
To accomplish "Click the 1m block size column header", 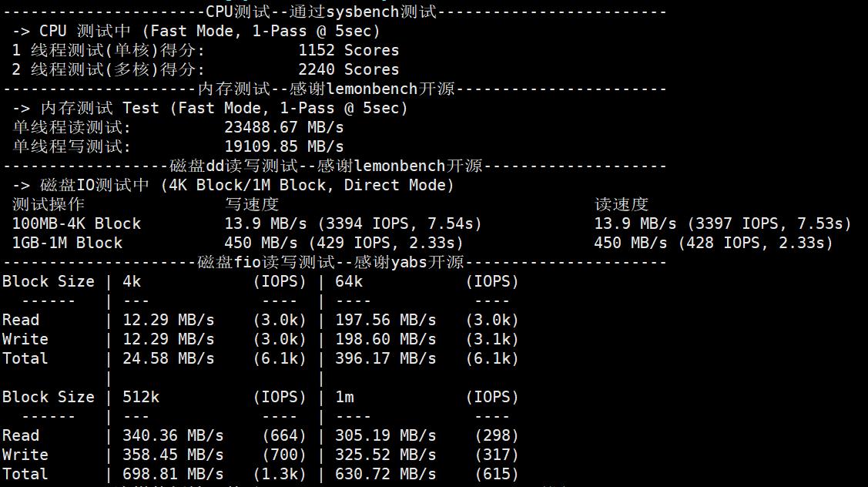I will (x=344, y=397).
